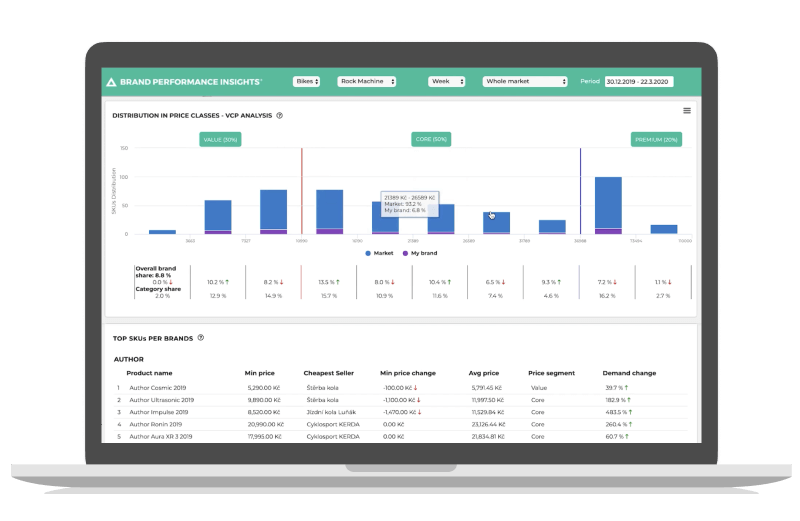Select the CORE (50%) segment label

(431, 139)
